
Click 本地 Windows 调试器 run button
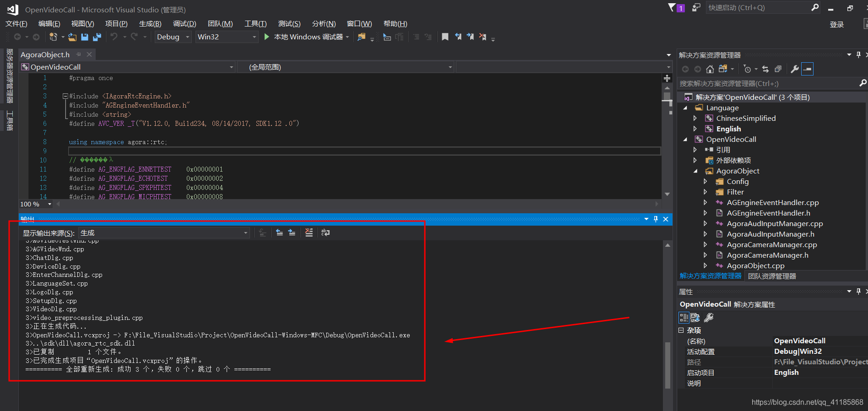(308, 37)
